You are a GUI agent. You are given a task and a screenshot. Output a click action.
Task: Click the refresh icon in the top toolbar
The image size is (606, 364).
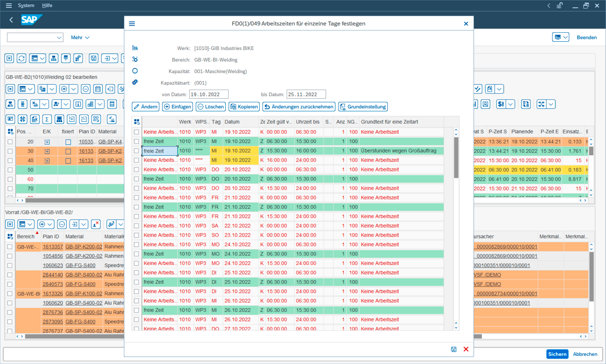[x=21, y=58]
